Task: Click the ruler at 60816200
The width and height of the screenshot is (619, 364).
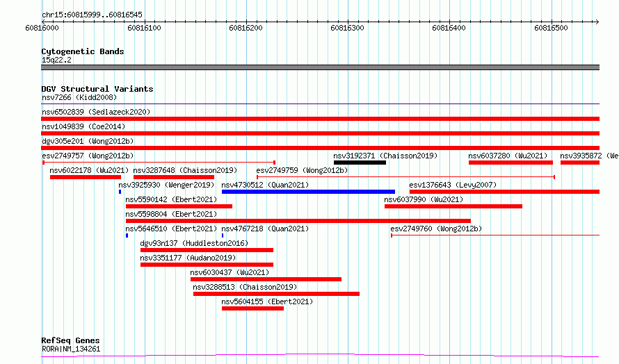Action: pyautogui.click(x=246, y=28)
